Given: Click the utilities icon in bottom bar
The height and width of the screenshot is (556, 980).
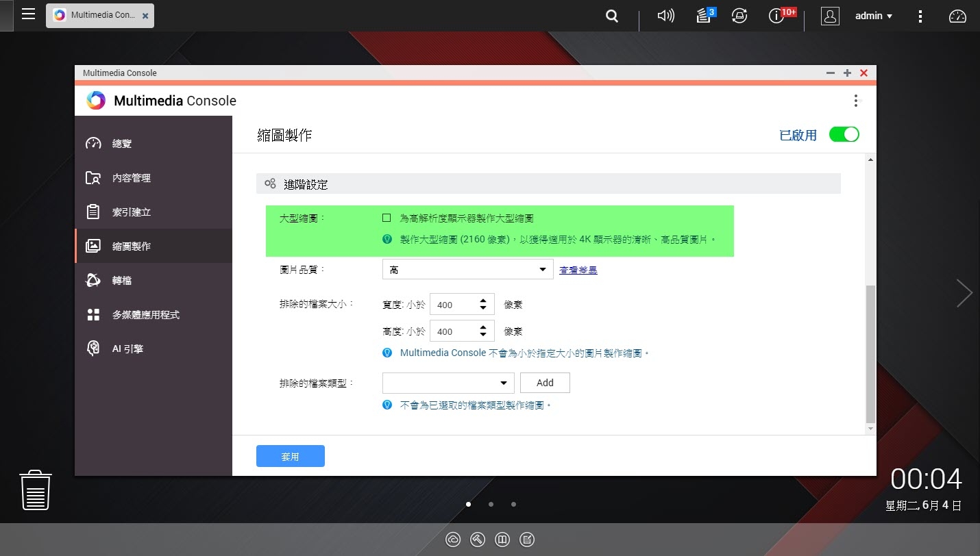Looking at the screenshot, I should (x=478, y=540).
